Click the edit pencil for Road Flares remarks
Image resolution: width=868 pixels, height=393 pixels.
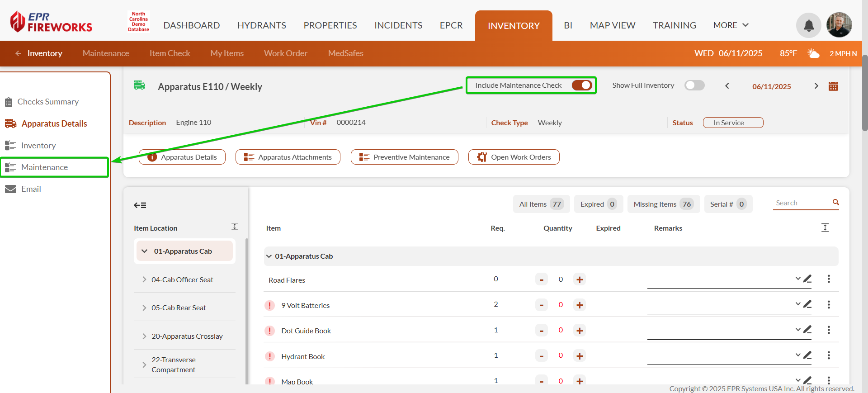807,279
